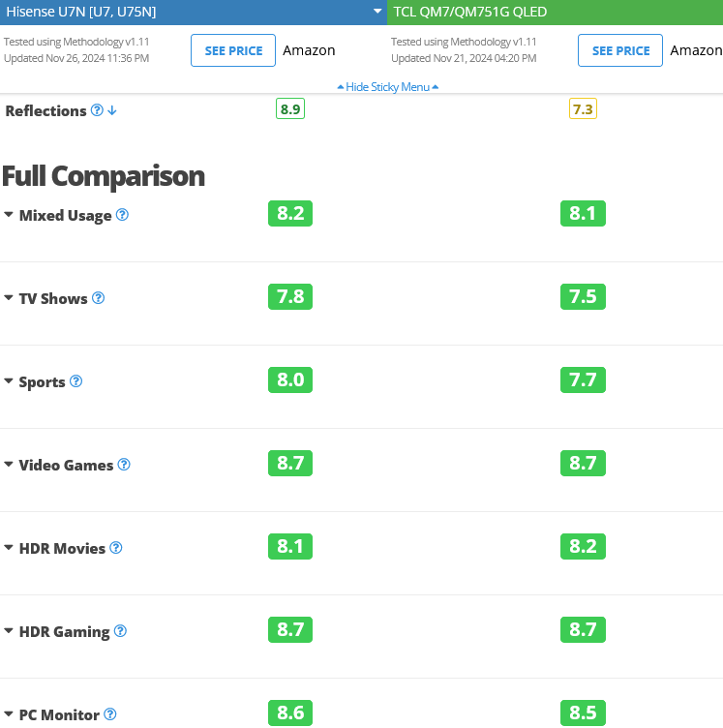Open help icon next to Mixed Usage
This screenshot has height=728, width=723.
pyautogui.click(x=122, y=215)
